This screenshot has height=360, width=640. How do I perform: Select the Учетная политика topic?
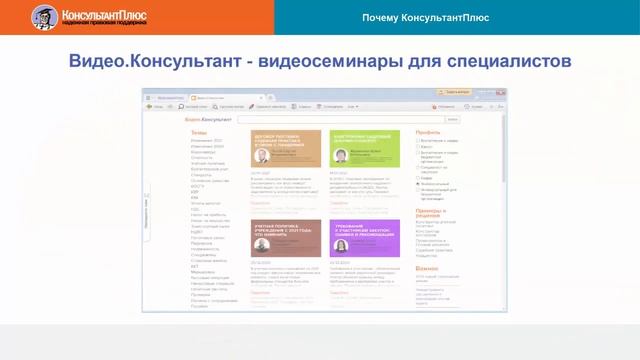click(208, 163)
